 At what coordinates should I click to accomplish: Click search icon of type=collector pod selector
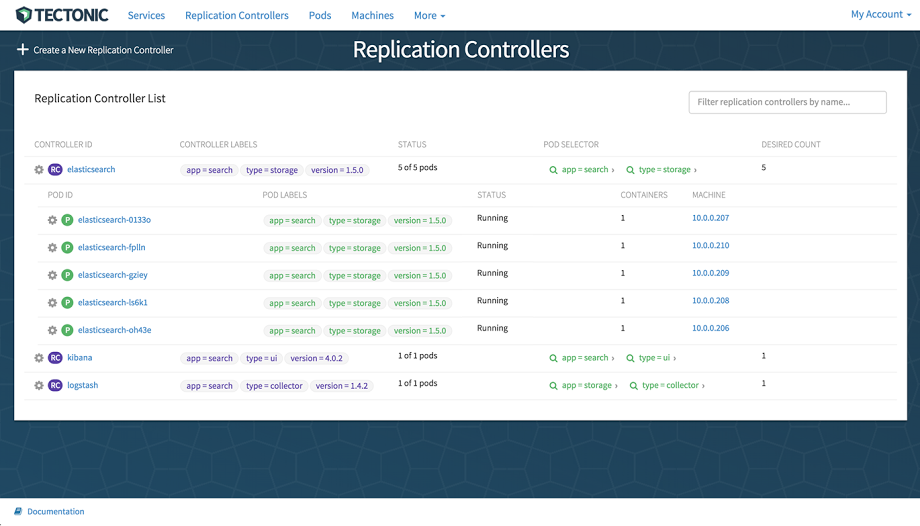[x=634, y=386]
